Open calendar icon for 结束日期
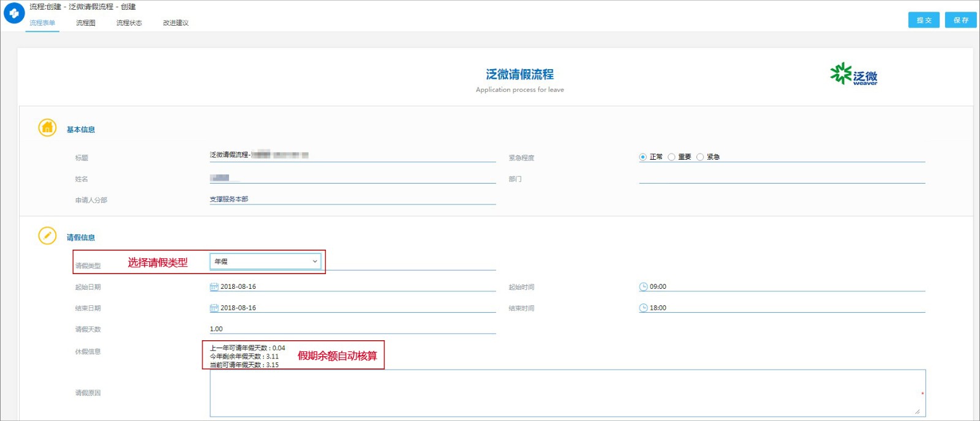The image size is (980, 421). (x=214, y=308)
